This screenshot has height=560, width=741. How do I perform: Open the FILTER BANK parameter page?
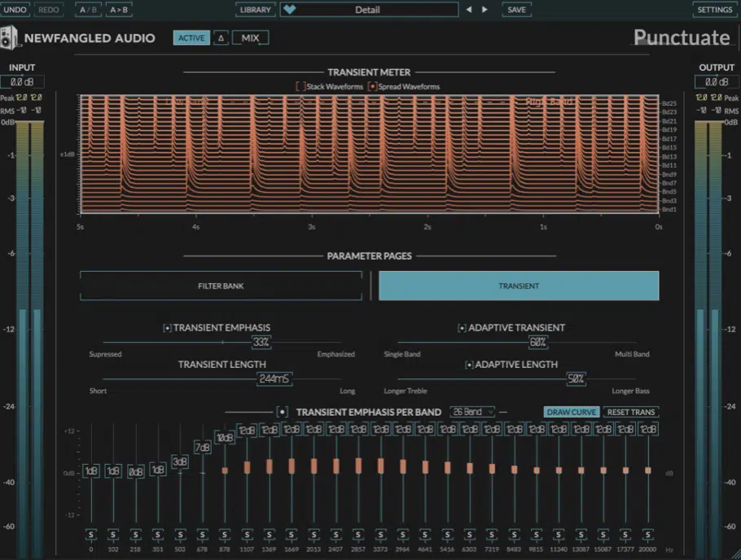click(221, 286)
